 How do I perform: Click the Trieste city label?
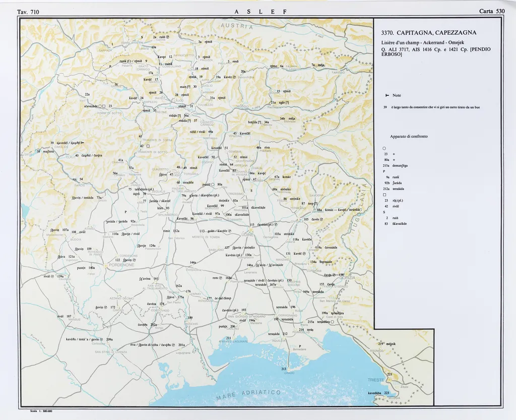(x=376, y=379)
